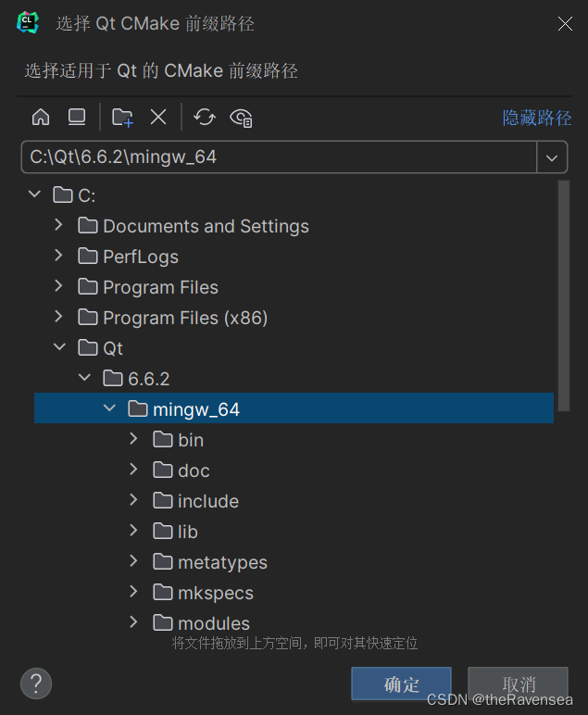588x715 pixels.
Task: Select the 'Program Files (x86)' label
Action: pyautogui.click(x=185, y=318)
